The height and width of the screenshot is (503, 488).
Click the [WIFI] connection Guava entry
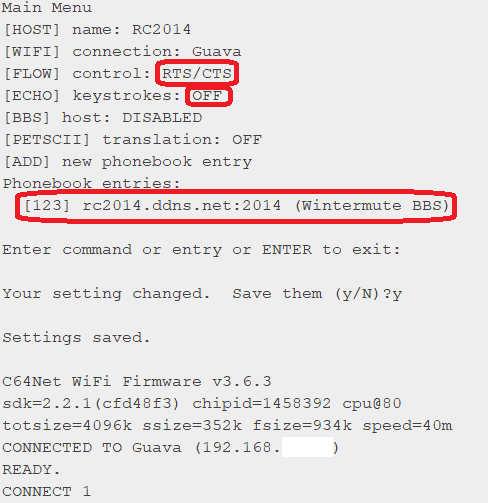pos(122,52)
